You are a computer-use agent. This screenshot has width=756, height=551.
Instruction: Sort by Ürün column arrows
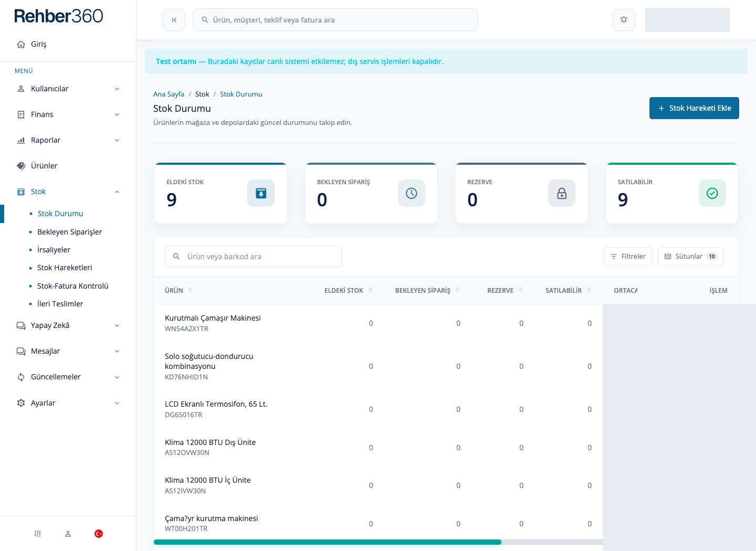[191, 290]
